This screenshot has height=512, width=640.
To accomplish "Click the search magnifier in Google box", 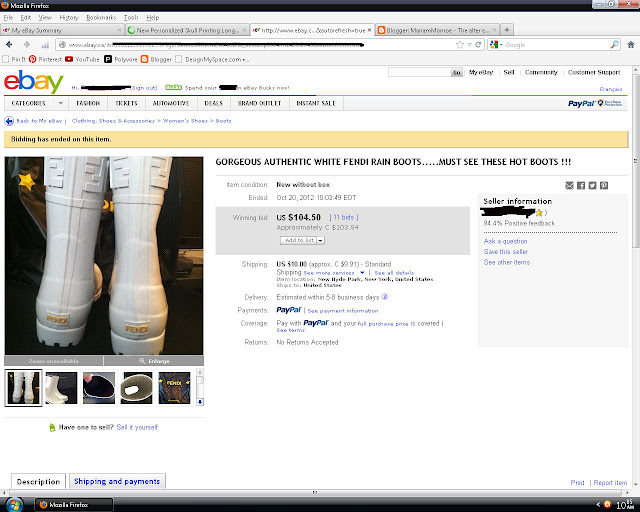I will pyautogui.click(x=614, y=45).
